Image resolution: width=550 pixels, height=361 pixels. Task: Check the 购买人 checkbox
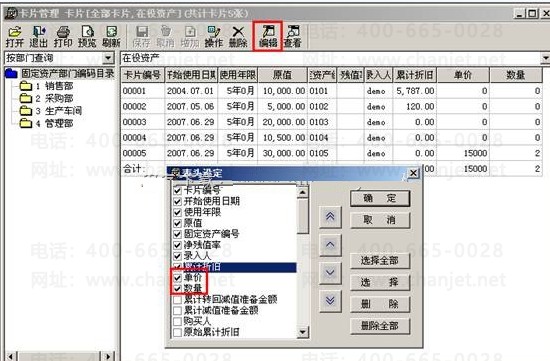pos(177,321)
